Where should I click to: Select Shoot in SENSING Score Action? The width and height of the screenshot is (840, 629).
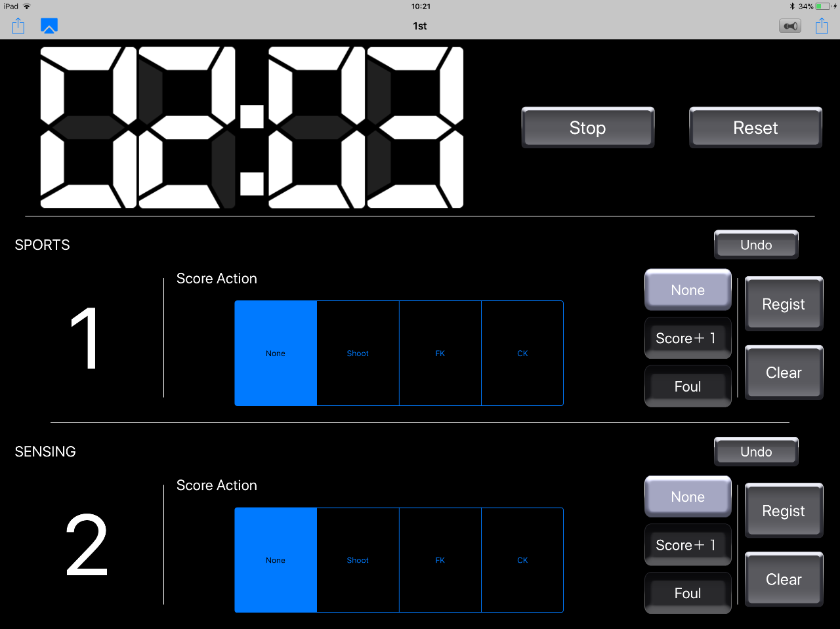(358, 560)
